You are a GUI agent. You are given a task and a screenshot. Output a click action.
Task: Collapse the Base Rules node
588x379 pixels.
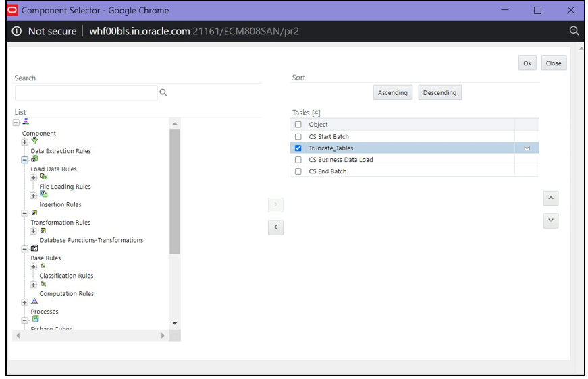click(25, 249)
